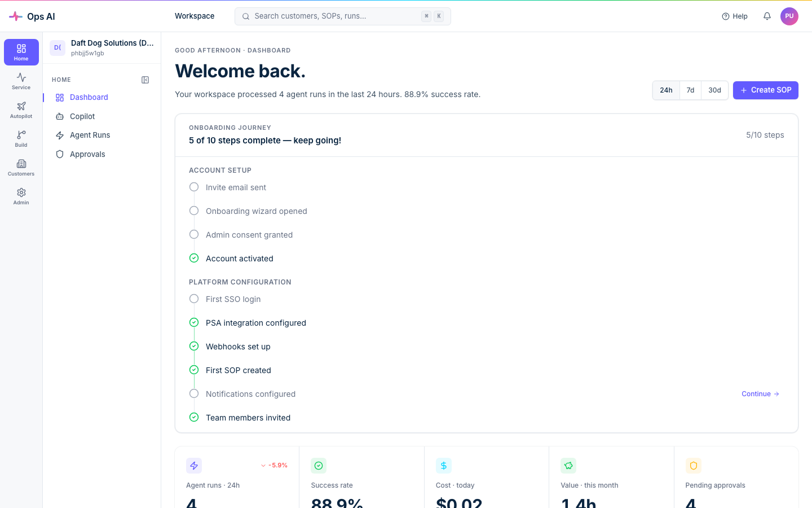Click the phbjj5w1gb workspace ID
This screenshot has height=508, width=812.
[x=87, y=54]
